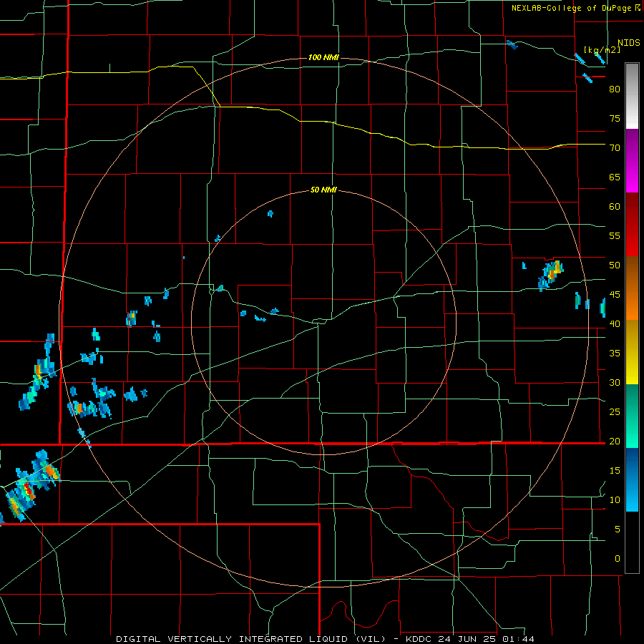The height and width of the screenshot is (644, 644).
Task: Click the 50 value on the color scale
Action: (615, 265)
